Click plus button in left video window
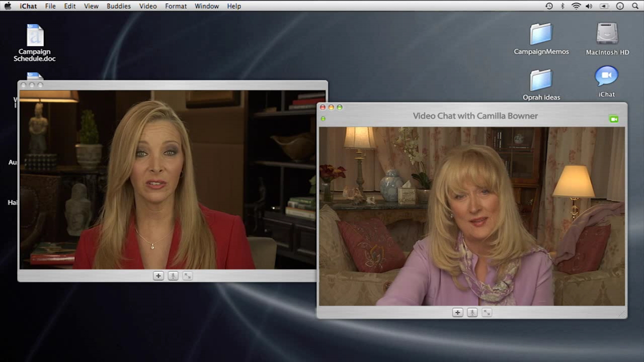 coord(158,276)
